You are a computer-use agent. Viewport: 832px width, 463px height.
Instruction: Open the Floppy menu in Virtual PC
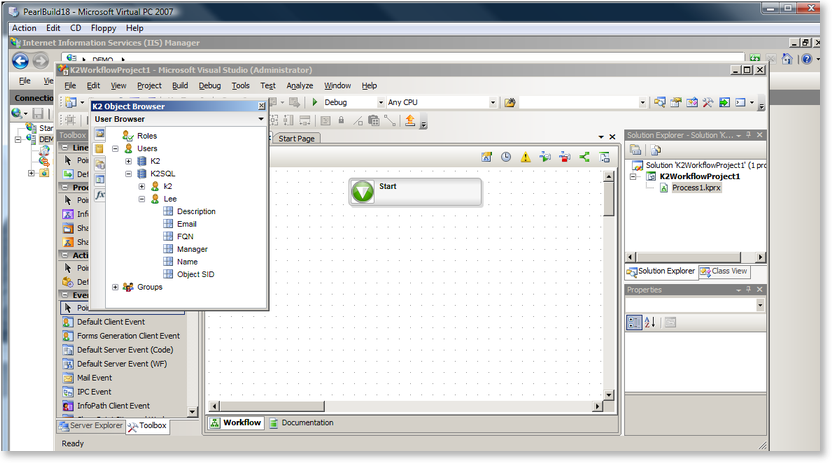click(x=103, y=28)
